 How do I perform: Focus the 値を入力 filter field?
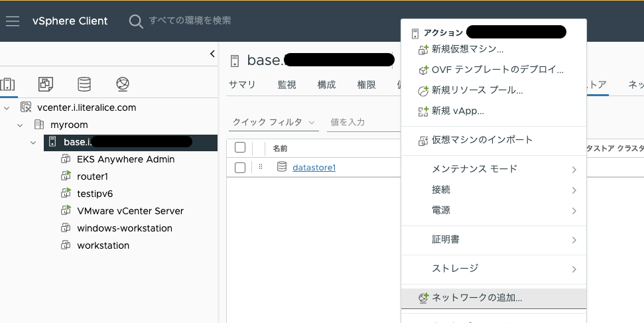(x=363, y=123)
